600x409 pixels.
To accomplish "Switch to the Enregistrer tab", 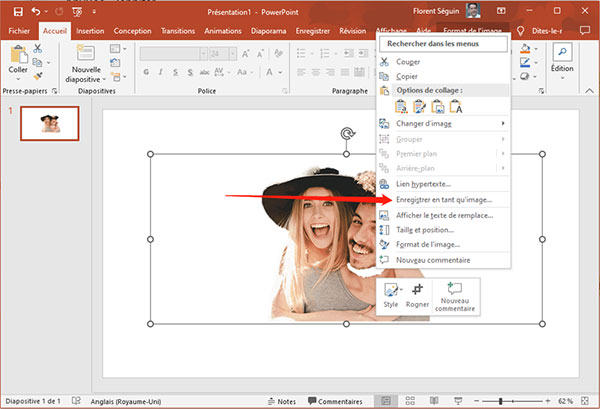I will tap(313, 31).
